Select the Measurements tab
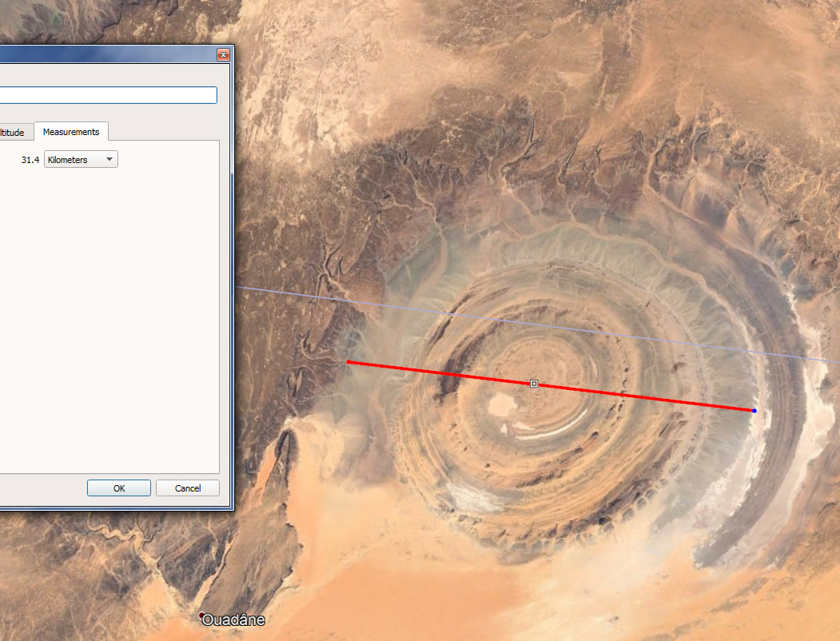Screen dimensions: 840x641 point(71,132)
